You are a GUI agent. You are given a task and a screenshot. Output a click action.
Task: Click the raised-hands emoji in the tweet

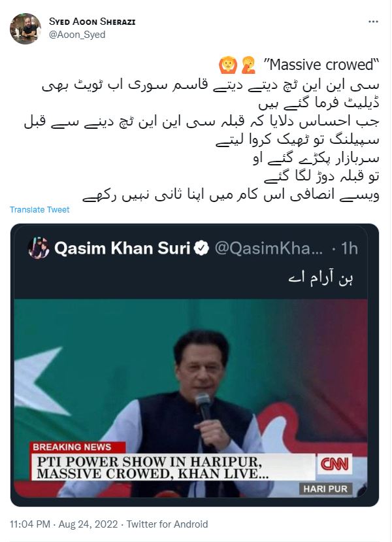[x=228, y=65]
